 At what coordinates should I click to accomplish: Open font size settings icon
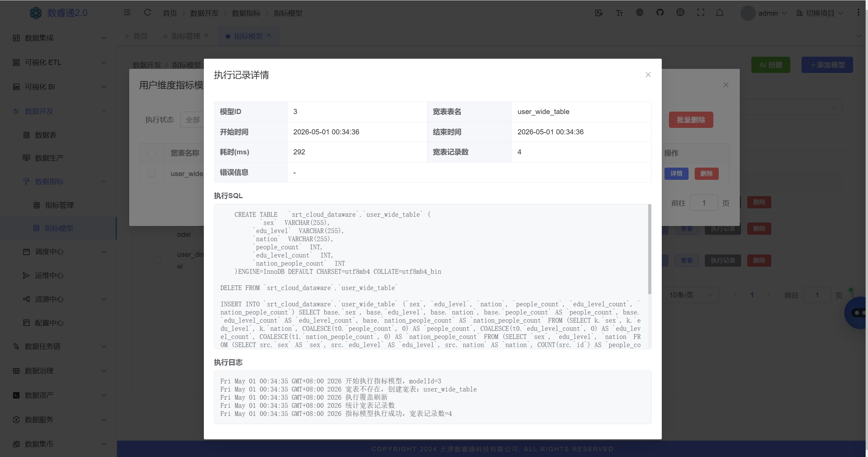coord(619,13)
